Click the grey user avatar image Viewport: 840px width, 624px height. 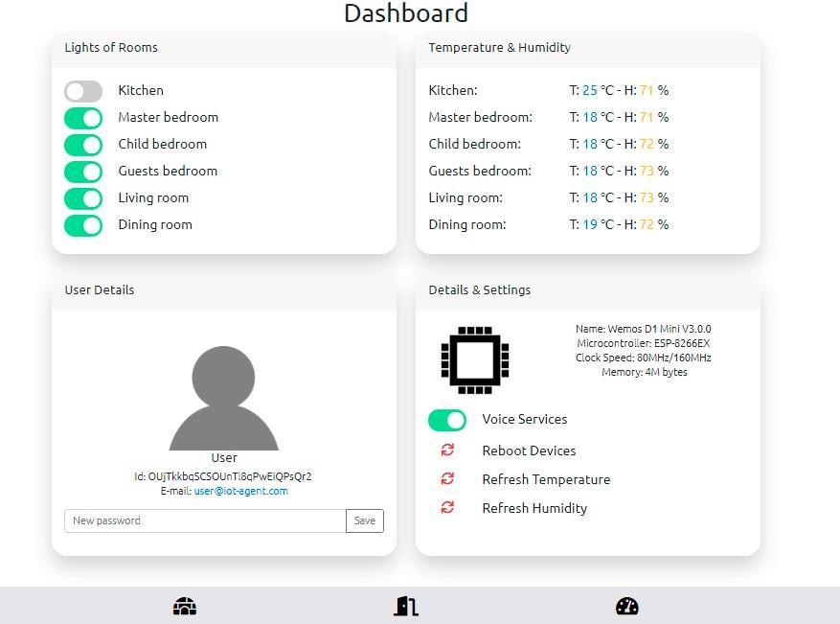(x=223, y=398)
